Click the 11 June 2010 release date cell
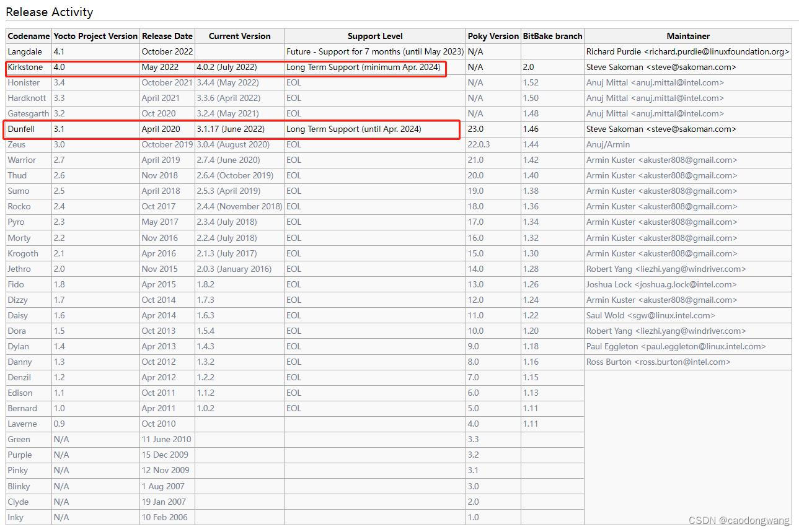This screenshot has height=532, width=799. coord(167,439)
